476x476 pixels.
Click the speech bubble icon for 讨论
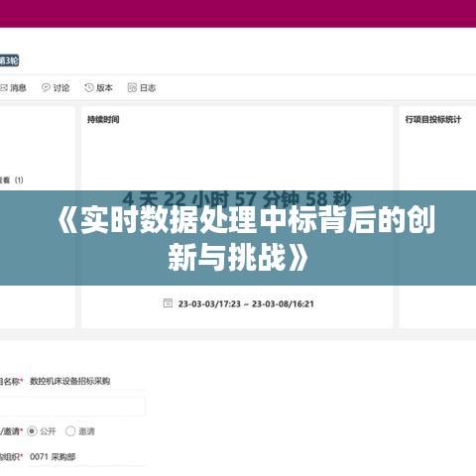point(46,87)
